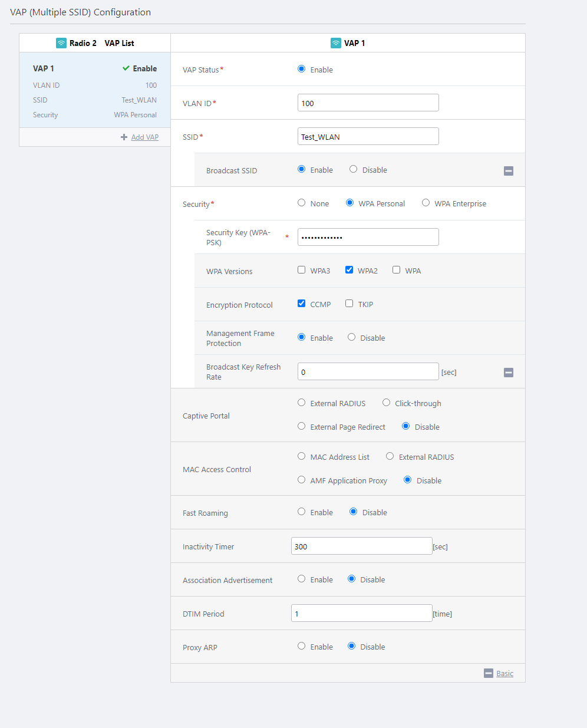Screen dimensions: 587x728
Task: Click the Add VAP link
Action: click(144, 137)
